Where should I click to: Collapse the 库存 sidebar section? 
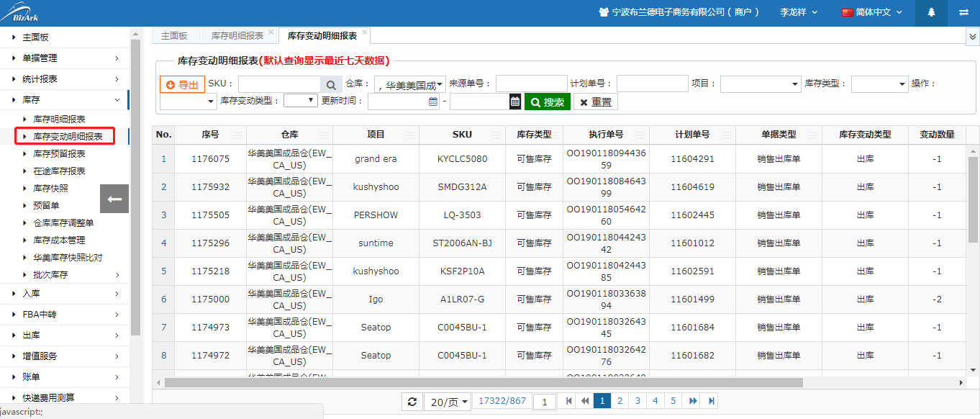pos(65,100)
